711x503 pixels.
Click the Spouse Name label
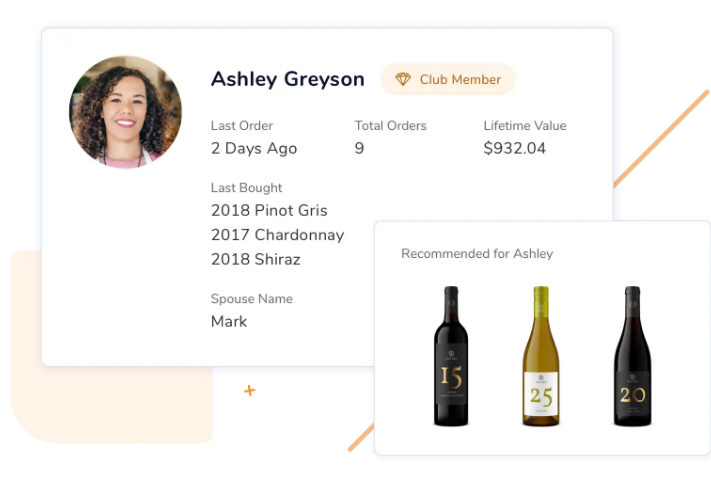[x=251, y=298]
